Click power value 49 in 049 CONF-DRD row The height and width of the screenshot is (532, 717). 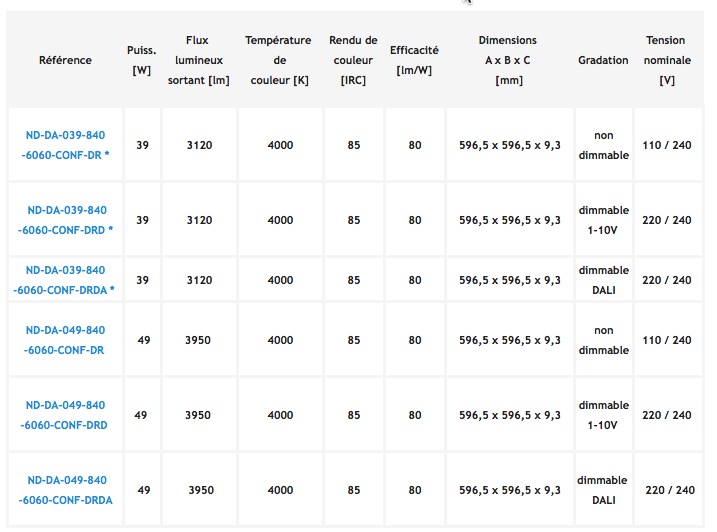(140, 415)
